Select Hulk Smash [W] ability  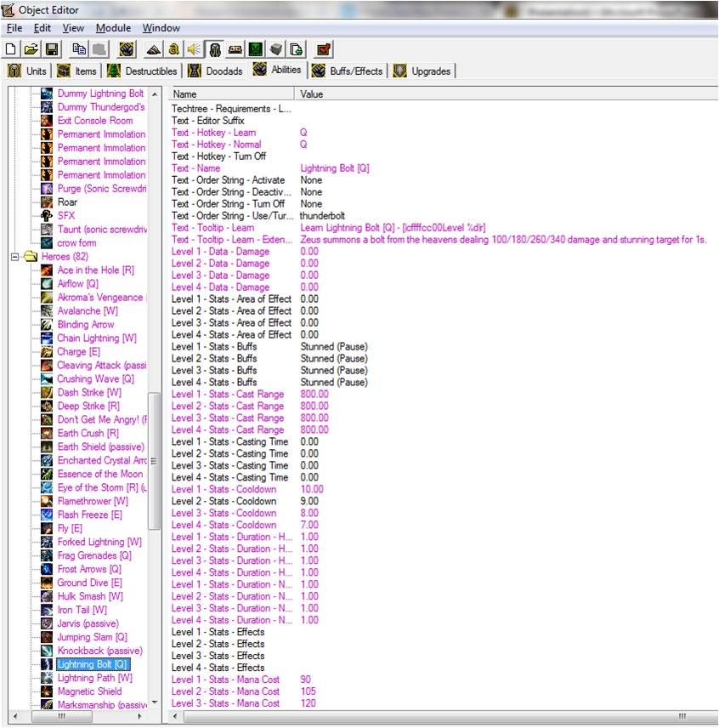pos(90,596)
